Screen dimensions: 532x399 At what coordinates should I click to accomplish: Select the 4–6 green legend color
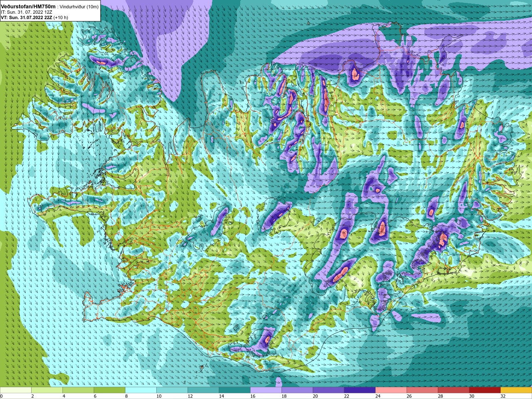[x=78, y=390]
